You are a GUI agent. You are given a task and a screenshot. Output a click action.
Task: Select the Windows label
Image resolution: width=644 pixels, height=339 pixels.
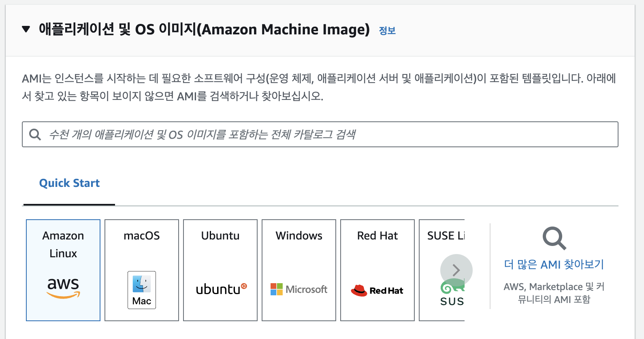coord(299,235)
